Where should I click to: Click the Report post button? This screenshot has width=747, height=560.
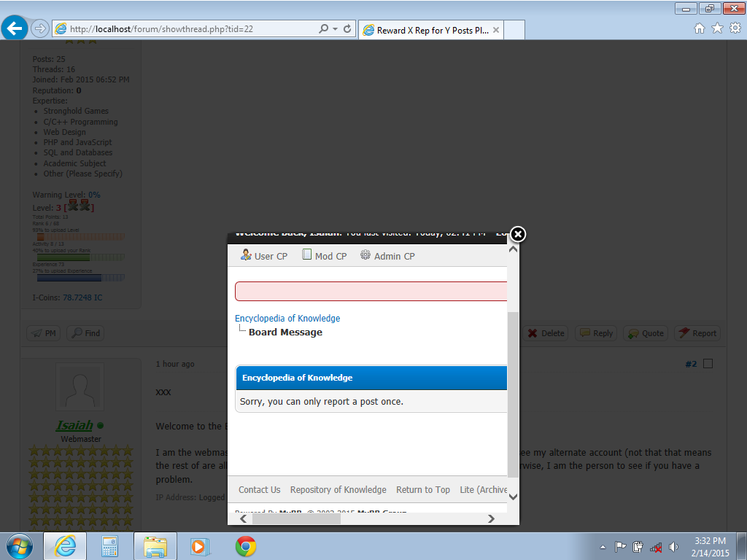[697, 333]
